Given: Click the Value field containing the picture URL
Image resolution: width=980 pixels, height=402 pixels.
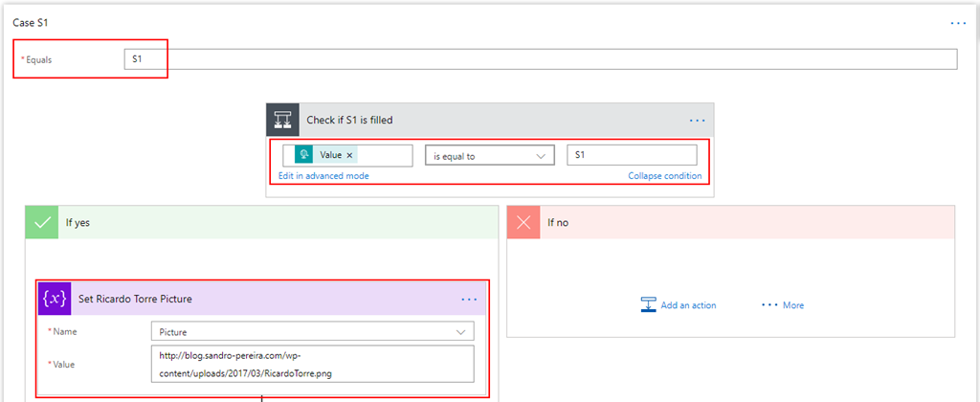Looking at the screenshot, I should [x=312, y=364].
